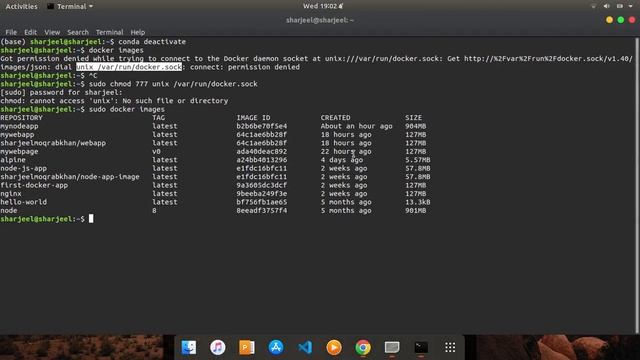Expand the system menu arrow in top bar
The image size is (640, 360).
tap(631, 6)
